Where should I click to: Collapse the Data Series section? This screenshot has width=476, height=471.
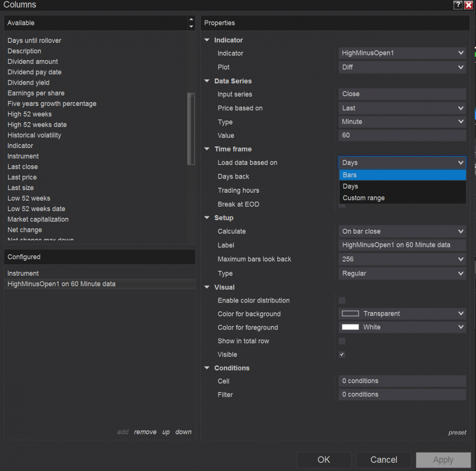(x=207, y=81)
